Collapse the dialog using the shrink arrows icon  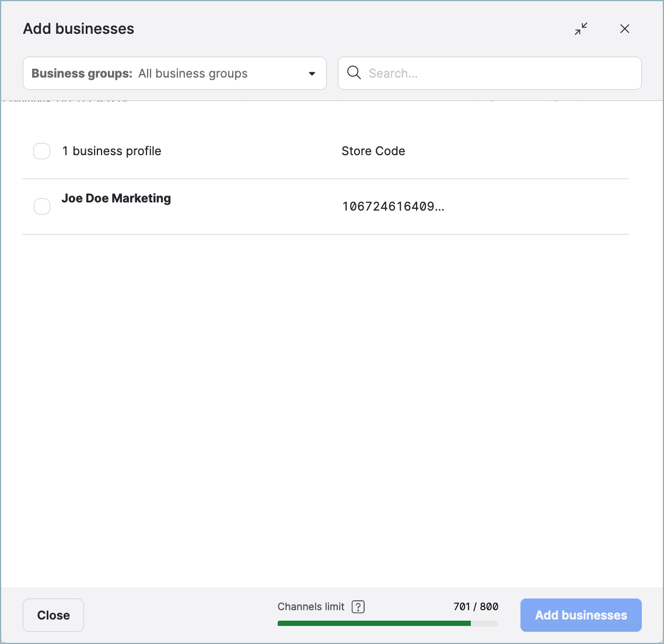(x=581, y=29)
